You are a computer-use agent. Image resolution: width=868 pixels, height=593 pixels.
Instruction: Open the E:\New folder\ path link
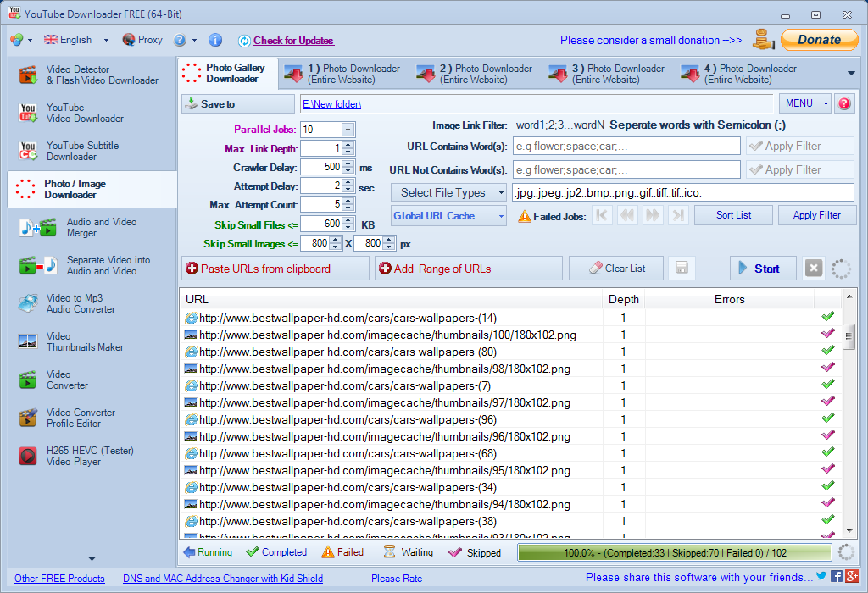[x=331, y=104]
